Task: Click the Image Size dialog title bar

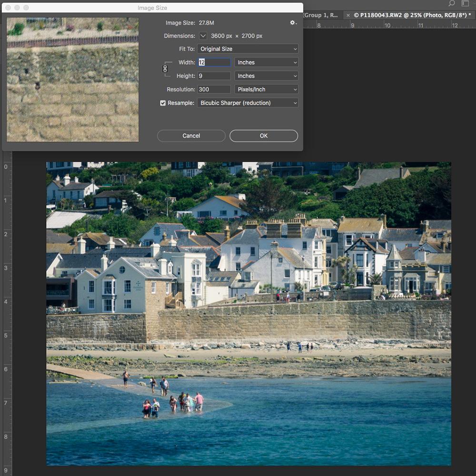Action: (152, 8)
